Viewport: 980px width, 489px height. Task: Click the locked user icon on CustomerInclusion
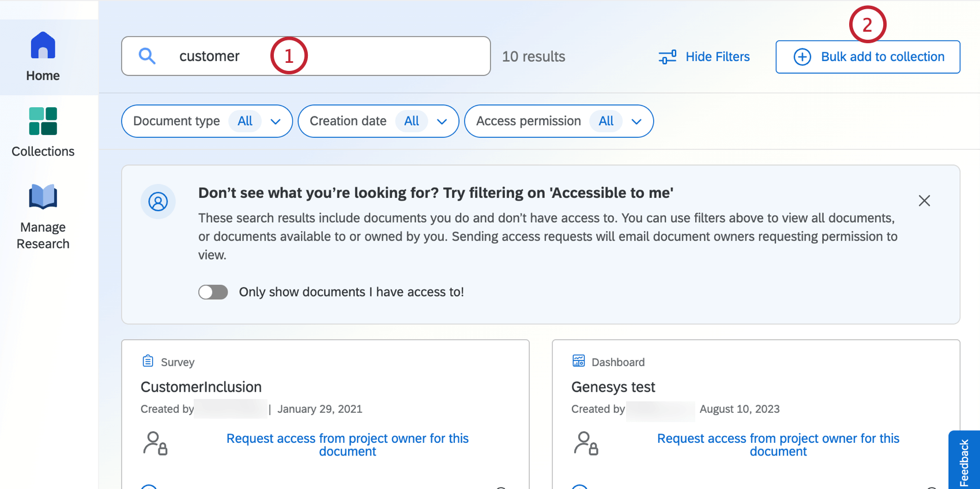coord(155,443)
